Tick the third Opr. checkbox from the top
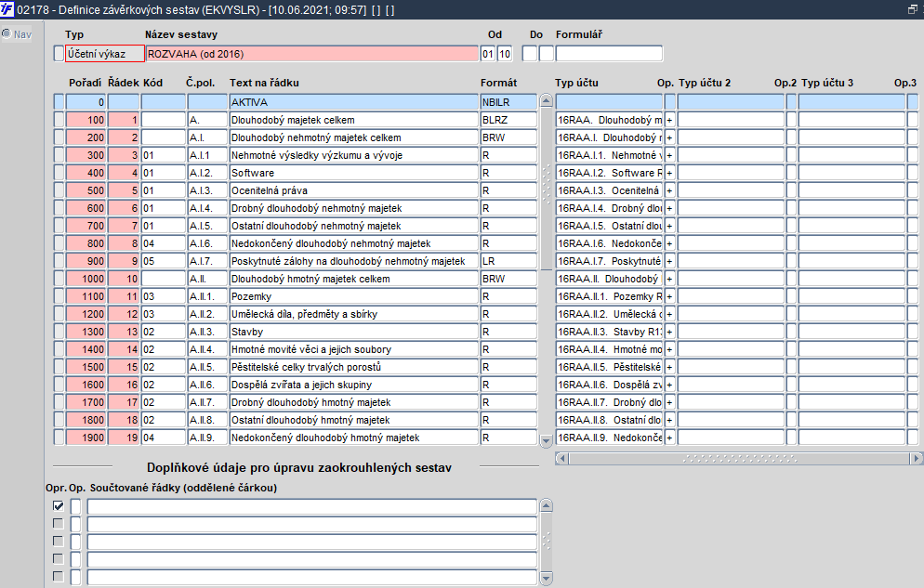924x588 pixels. (x=59, y=541)
